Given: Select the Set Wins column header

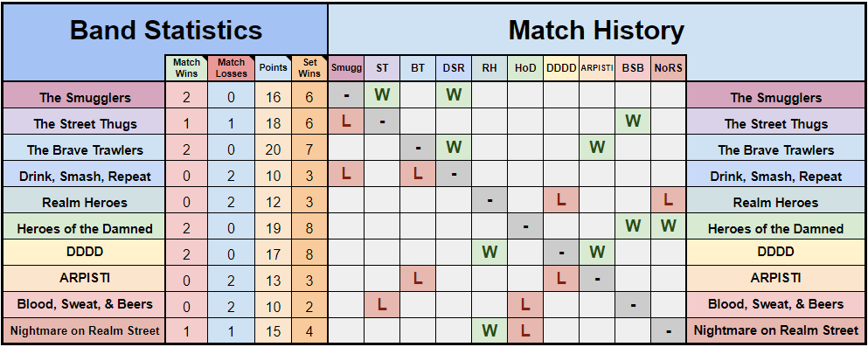Looking at the screenshot, I should point(309,68).
